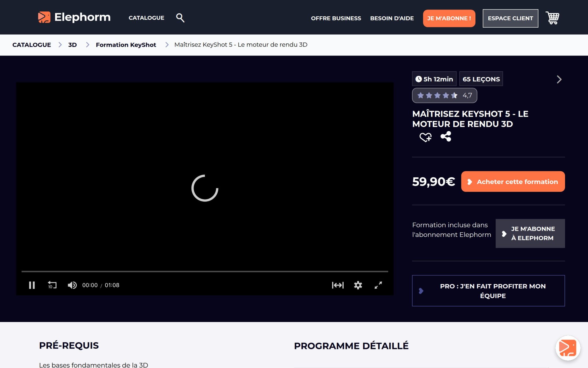Go to 3D breadcrumb link
This screenshot has width=588, height=368.
click(72, 45)
